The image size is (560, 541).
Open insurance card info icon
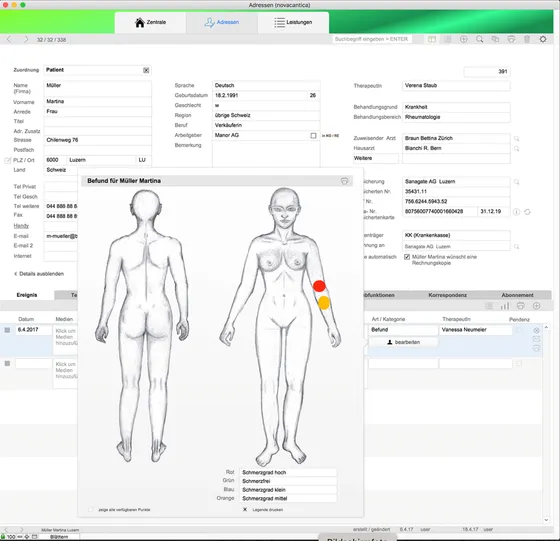516,212
